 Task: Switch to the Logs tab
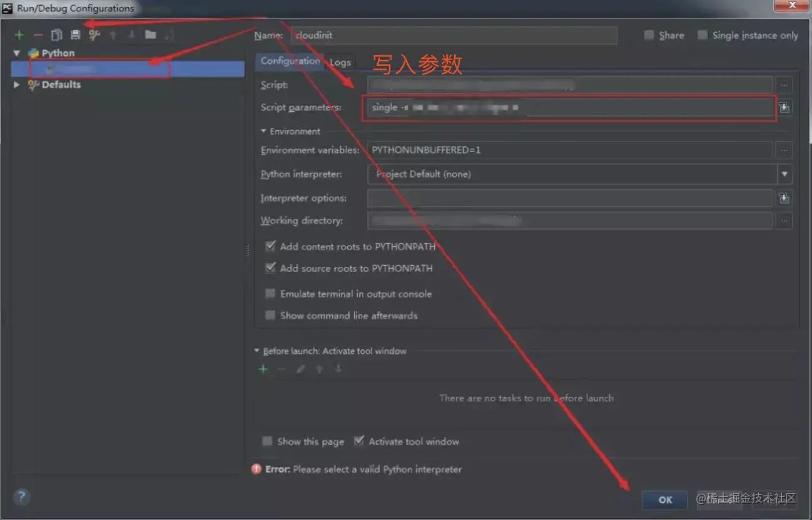(340, 62)
